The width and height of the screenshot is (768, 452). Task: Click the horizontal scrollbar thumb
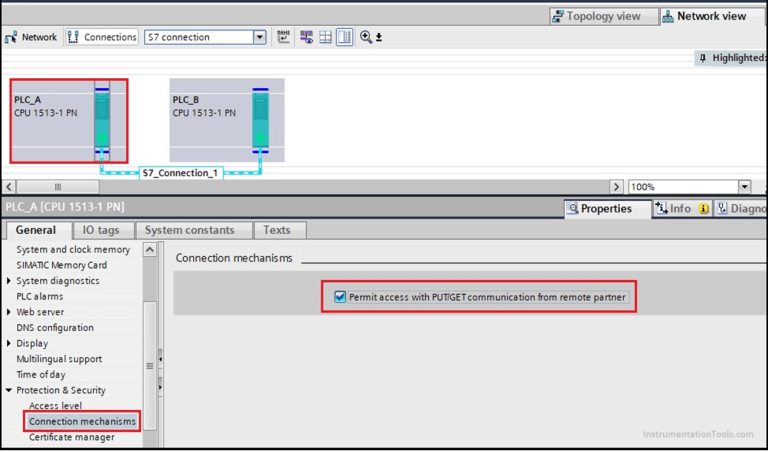click(58, 187)
